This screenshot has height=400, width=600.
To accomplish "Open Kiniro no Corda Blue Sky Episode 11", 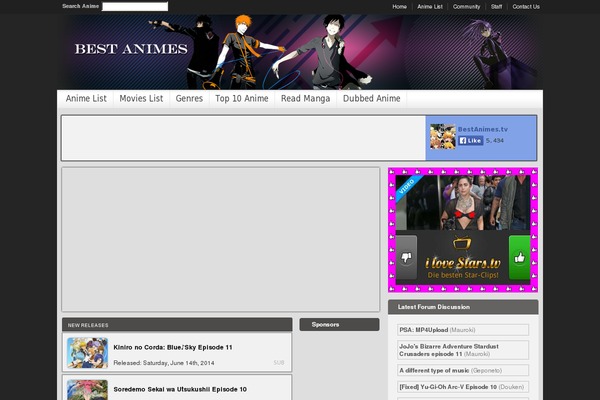I will tap(173, 347).
